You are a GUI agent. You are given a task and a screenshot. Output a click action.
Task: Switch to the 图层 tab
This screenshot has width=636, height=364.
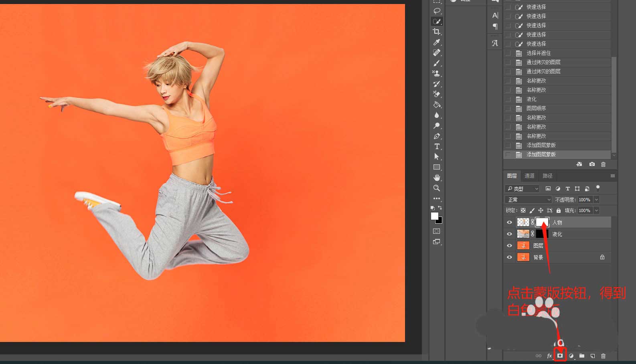(512, 176)
